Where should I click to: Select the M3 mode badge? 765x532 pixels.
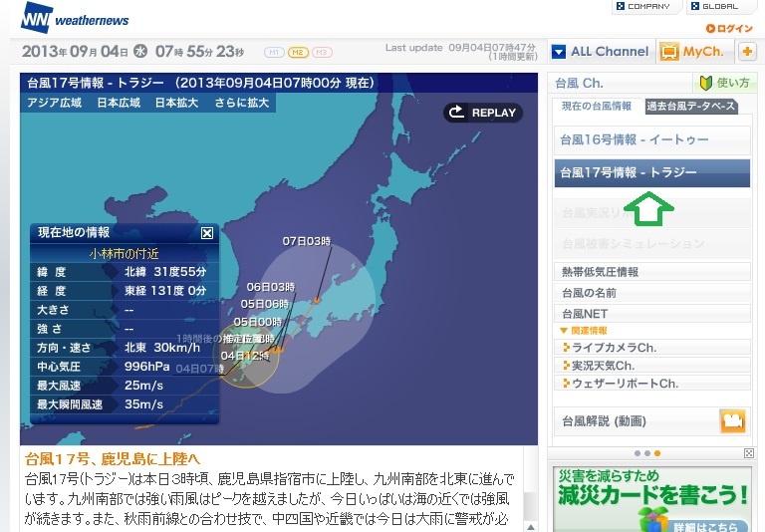click(322, 52)
